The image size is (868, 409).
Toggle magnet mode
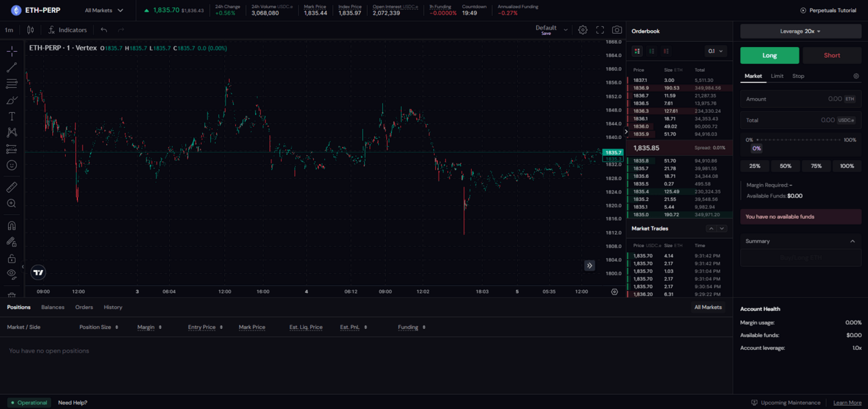(x=11, y=226)
